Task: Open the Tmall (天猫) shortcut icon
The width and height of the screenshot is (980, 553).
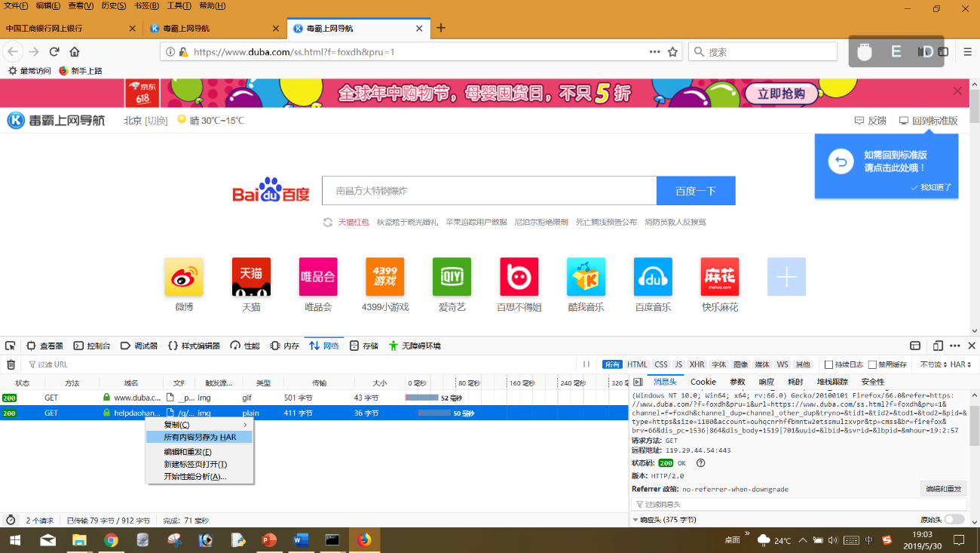Action: (x=251, y=277)
